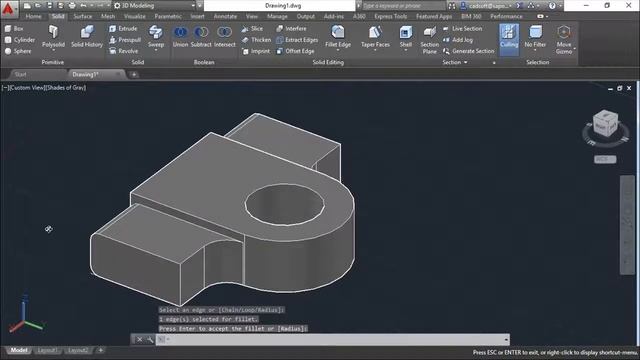The height and width of the screenshot is (360, 640).
Task: Select the Cylinder primitive tool
Action: 20,40
